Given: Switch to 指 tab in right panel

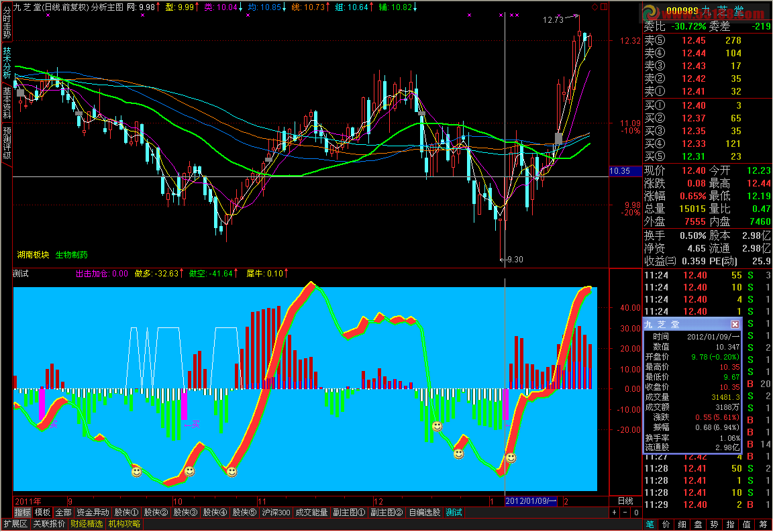Looking at the screenshot, I should [x=731, y=525].
